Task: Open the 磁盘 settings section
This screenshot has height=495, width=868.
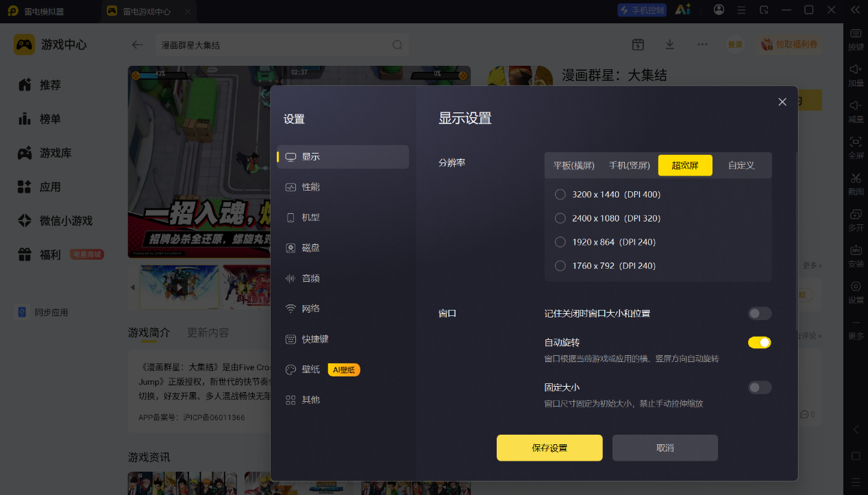Action: pos(343,247)
